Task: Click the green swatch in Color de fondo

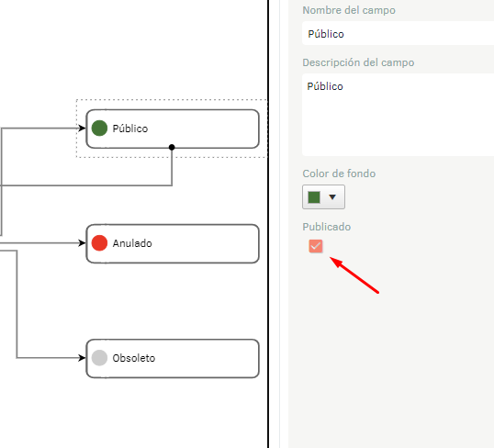Action: tap(314, 197)
